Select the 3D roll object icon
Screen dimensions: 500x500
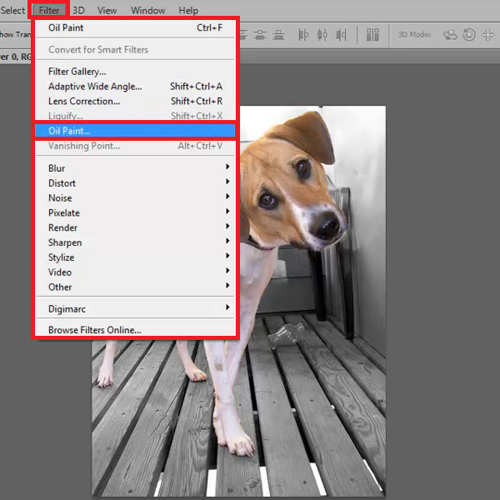point(469,35)
